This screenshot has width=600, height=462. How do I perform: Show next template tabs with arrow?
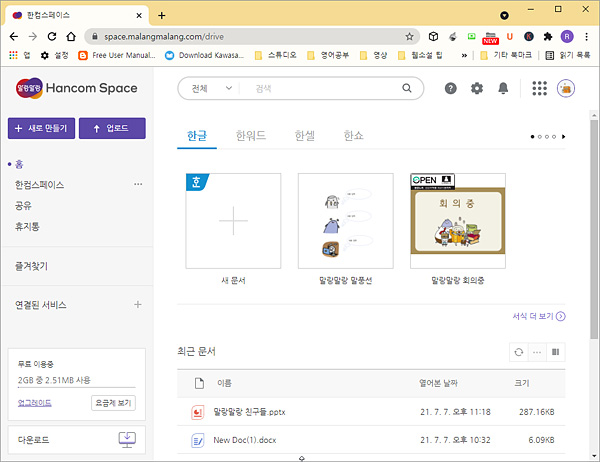563,136
